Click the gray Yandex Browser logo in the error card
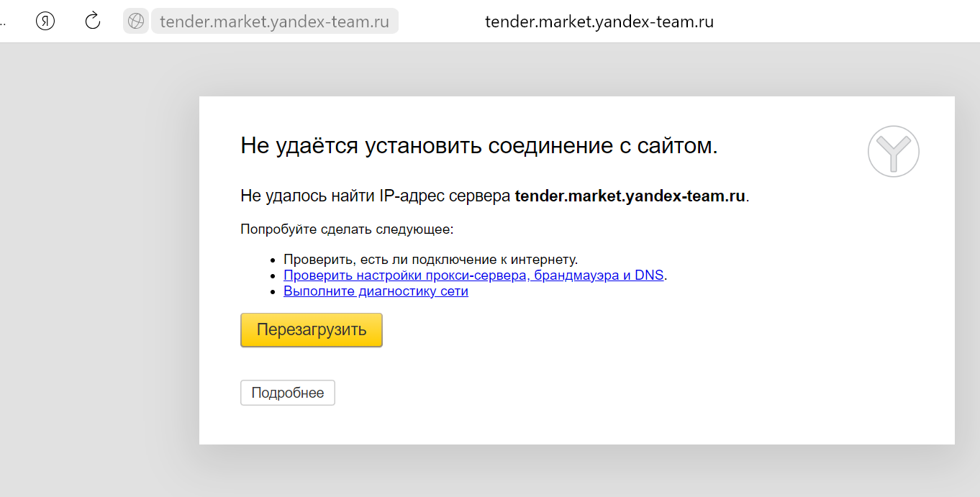Screen dimensions: 980x497 [x=893, y=151]
